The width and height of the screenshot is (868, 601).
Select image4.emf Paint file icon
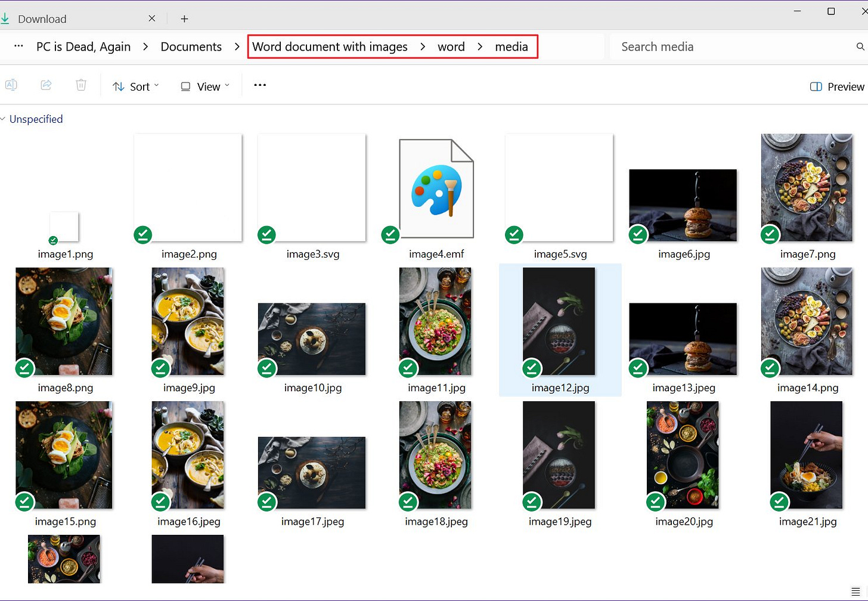(436, 188)
